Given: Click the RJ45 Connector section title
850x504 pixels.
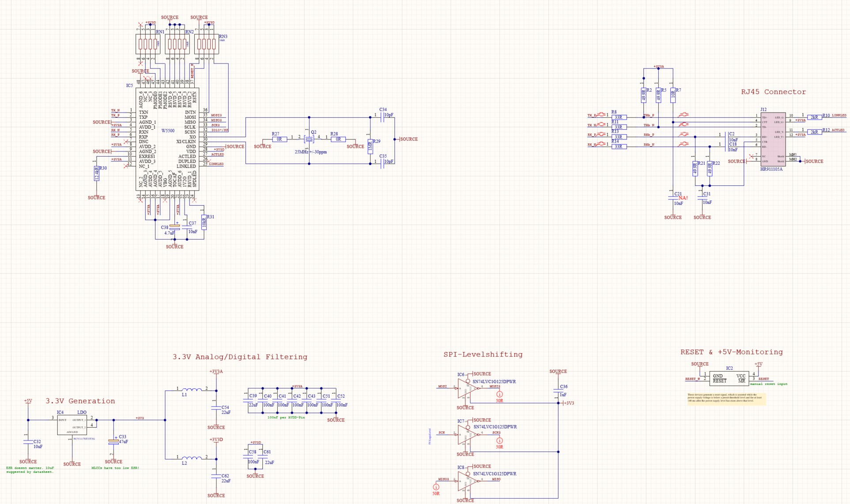Looking at the screenshot, I should click(773, 92).
